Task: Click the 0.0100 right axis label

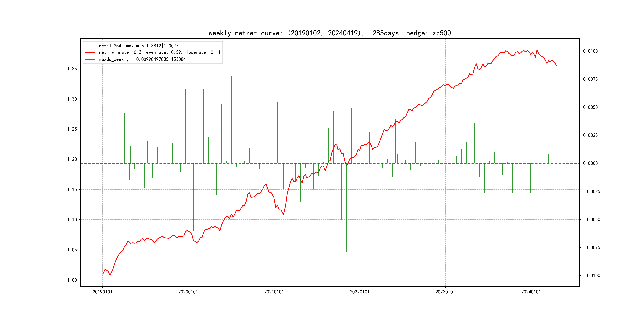Action: [590, 51]
